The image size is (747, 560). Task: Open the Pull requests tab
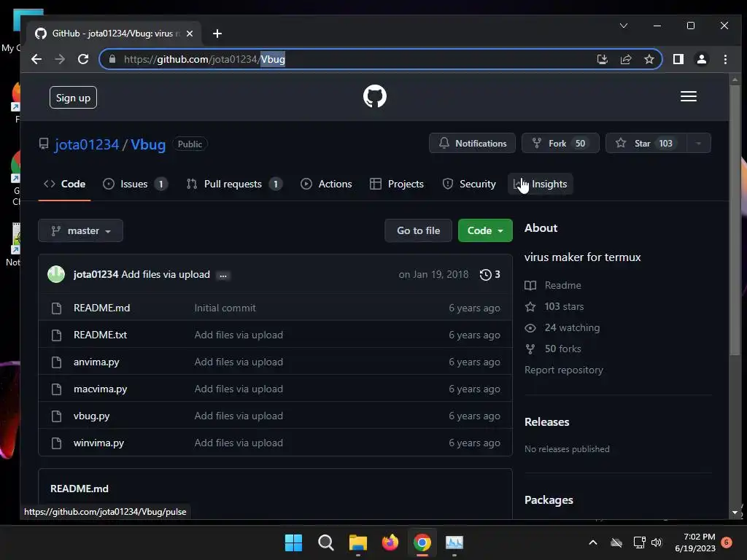235,184
